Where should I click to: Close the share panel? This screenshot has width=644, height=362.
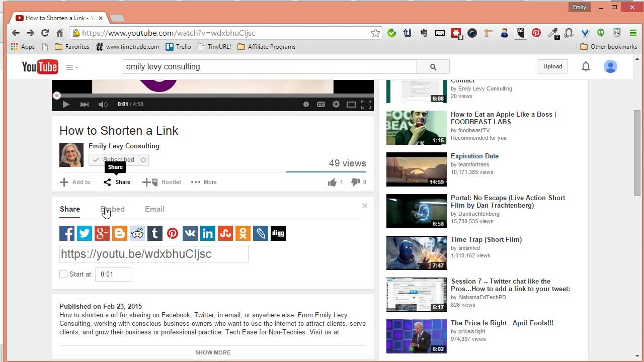point(365,206)
